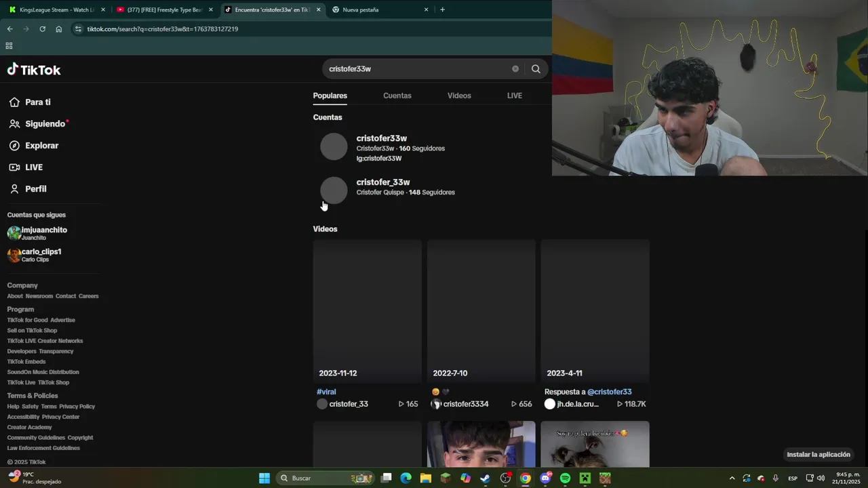Expand the Program footer section
Screen dimensions: 868x488
(x=20, y=309)
